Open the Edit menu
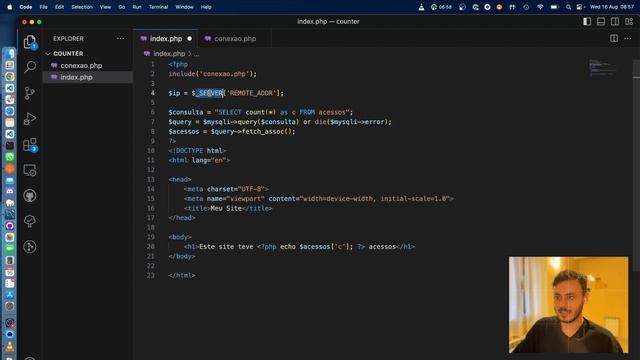Image resolution: width=640 pixels, height=360 pixels. tap(60, 7)
